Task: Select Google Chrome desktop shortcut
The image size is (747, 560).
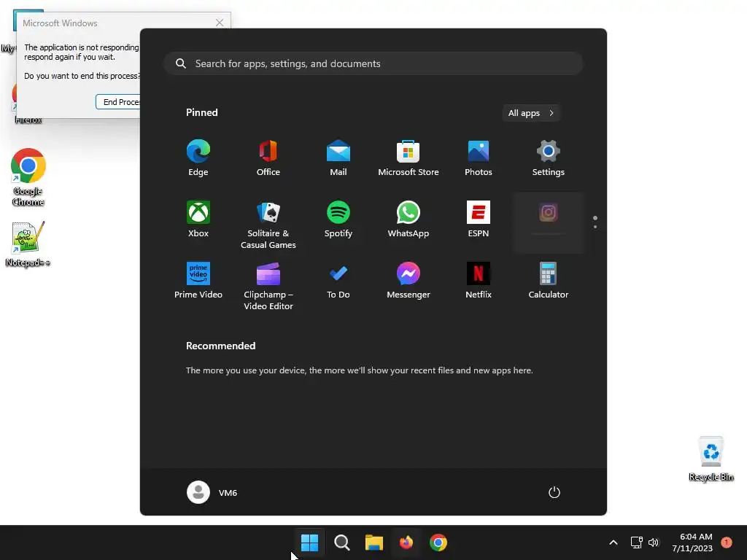Action: coord(28,177)
